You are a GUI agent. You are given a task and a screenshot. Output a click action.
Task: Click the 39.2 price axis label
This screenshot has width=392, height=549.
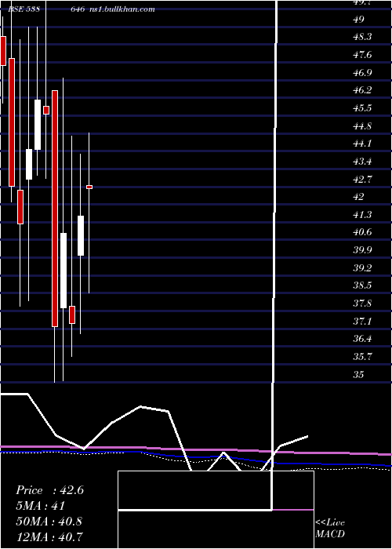click(x=362, y=268)
